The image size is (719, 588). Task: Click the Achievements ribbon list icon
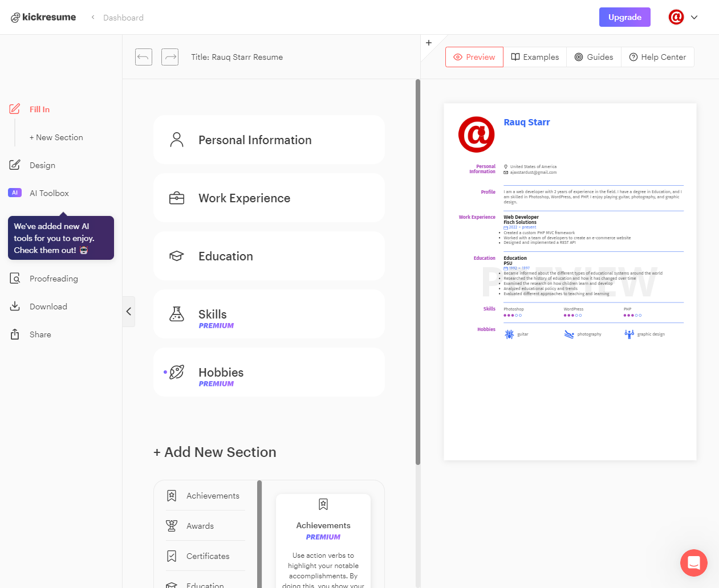172,496
